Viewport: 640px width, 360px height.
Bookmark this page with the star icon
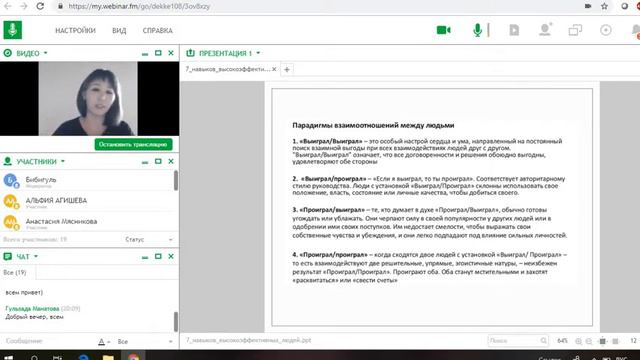pyautogui.click(x=604, y=6)
